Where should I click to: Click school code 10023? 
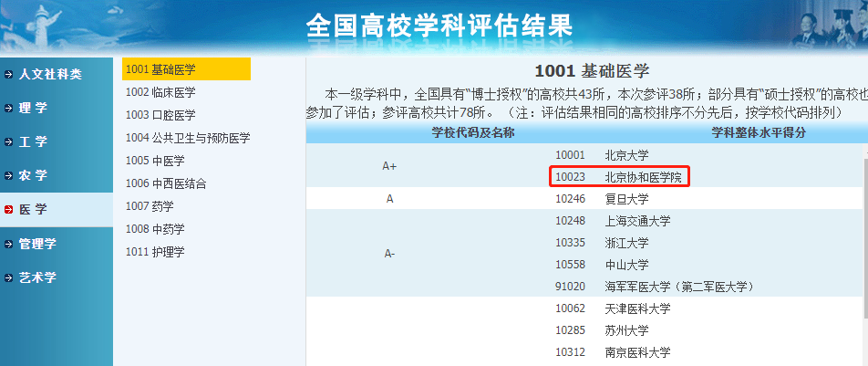570,177
